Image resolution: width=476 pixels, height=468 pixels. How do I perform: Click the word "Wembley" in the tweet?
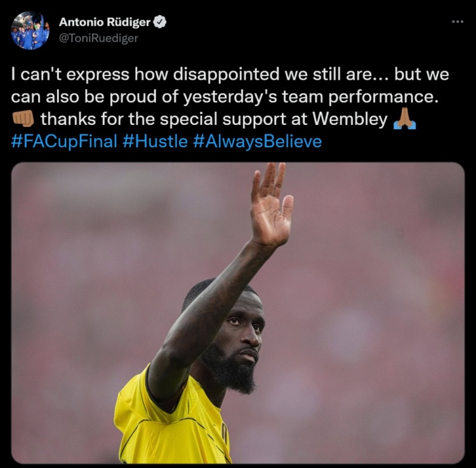(350, 119)
